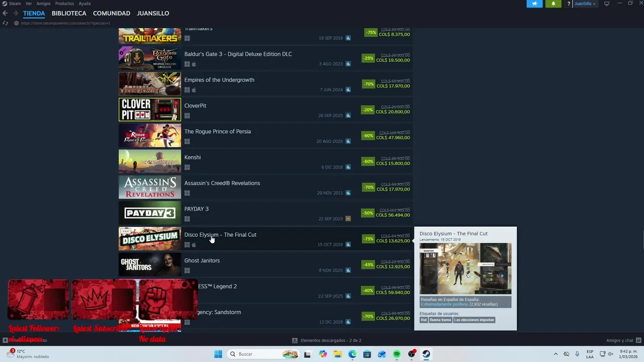Click the Disco Elysium screenshot in tooltip
This screenshot has width=644, height=362.
point(465,268)
